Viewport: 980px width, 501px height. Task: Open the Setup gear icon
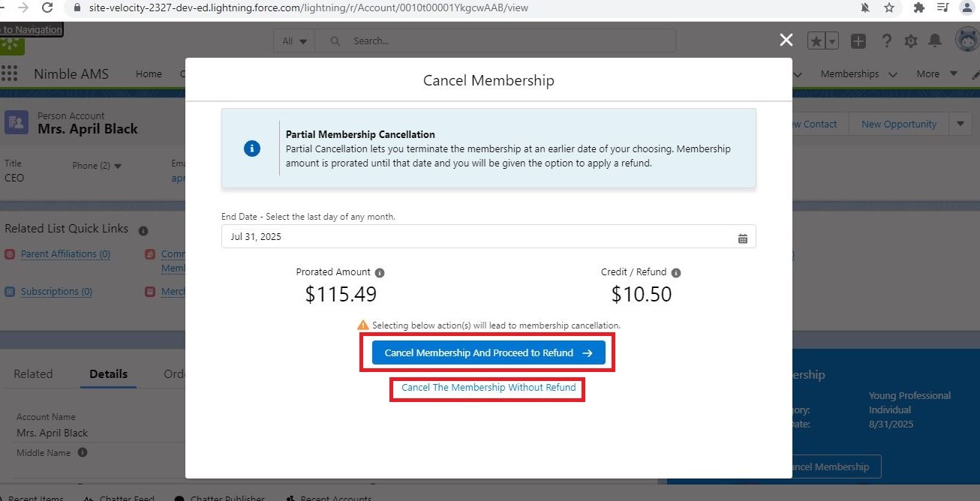click(911, 41)
